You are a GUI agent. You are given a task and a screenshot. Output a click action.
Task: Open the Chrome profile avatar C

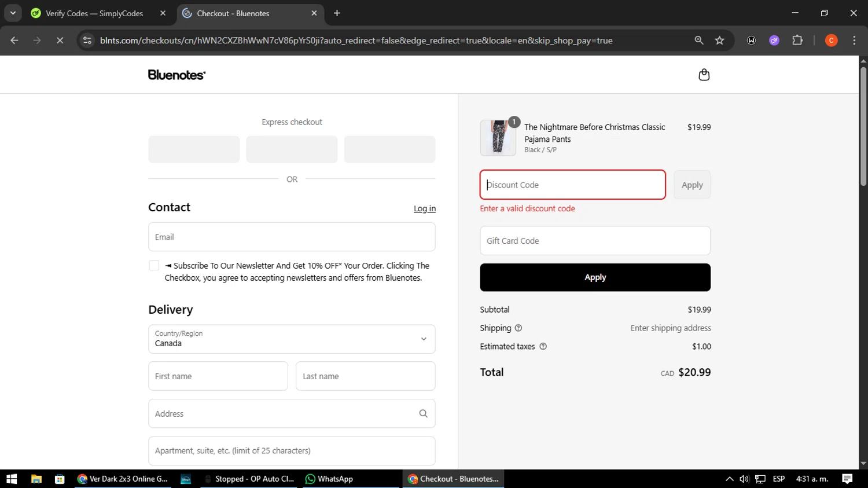831,41
